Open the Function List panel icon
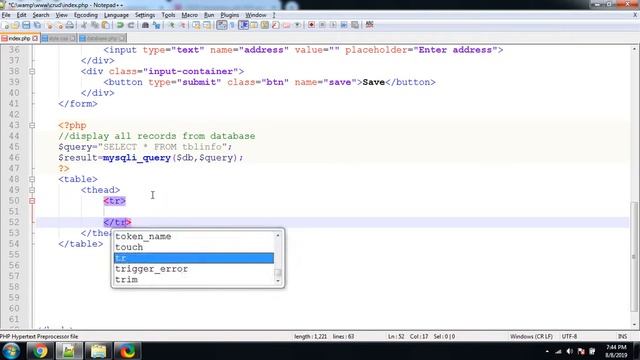 pos(276,25)
